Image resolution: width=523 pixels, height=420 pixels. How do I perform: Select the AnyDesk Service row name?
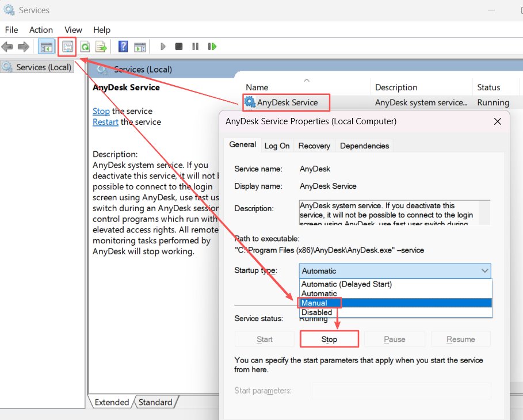tap(287, 102)
